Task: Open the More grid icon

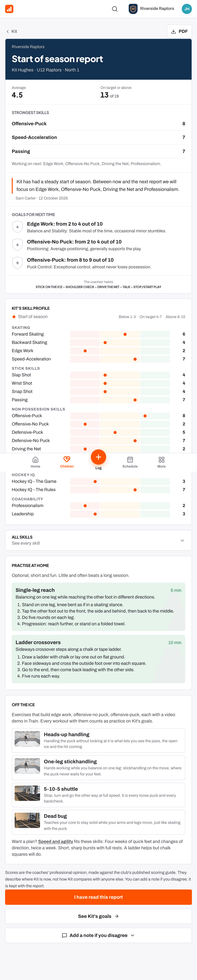Action: [x=161, y=460]
